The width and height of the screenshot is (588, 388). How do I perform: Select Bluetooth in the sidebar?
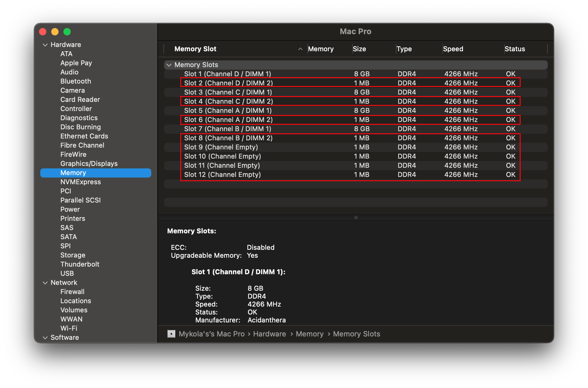click(x=76, y=81)
